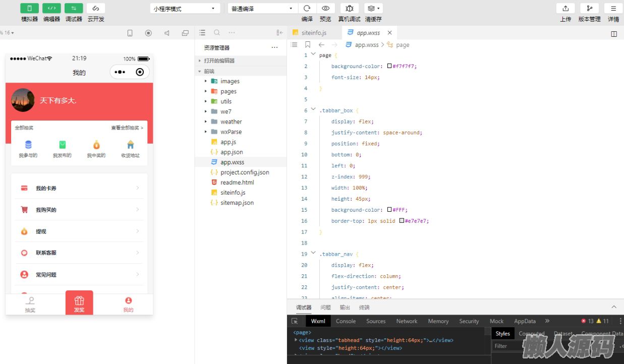Tap the red 发奖 button in simulator
This screenshot has width=624, height=364.
click(x=79, y=303)
